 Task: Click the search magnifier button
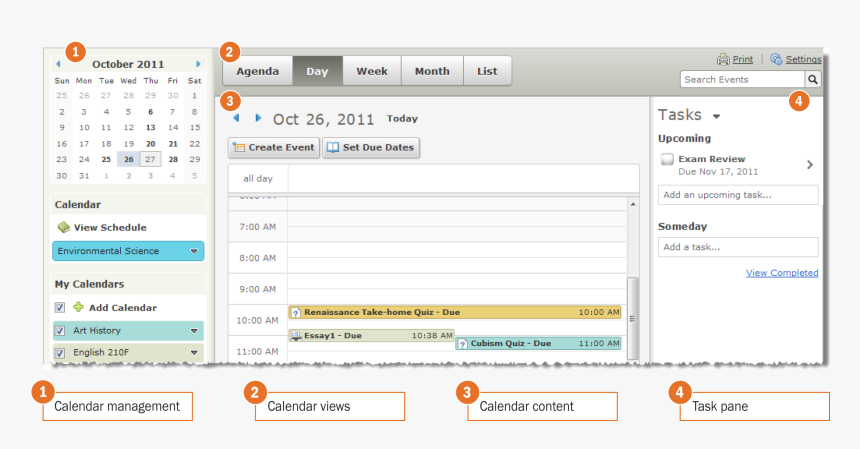click(x=813, y=79)
